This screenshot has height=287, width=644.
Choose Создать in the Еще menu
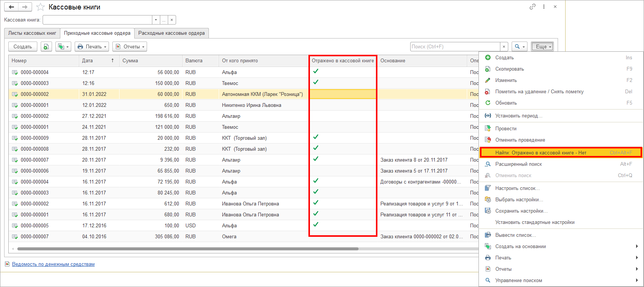(561, 57)
